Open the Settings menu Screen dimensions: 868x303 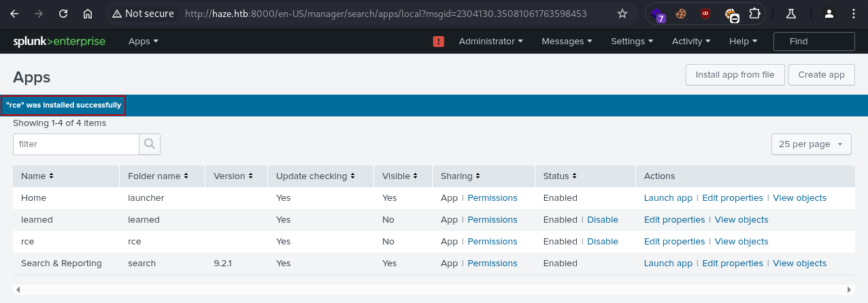click(631, 42)
